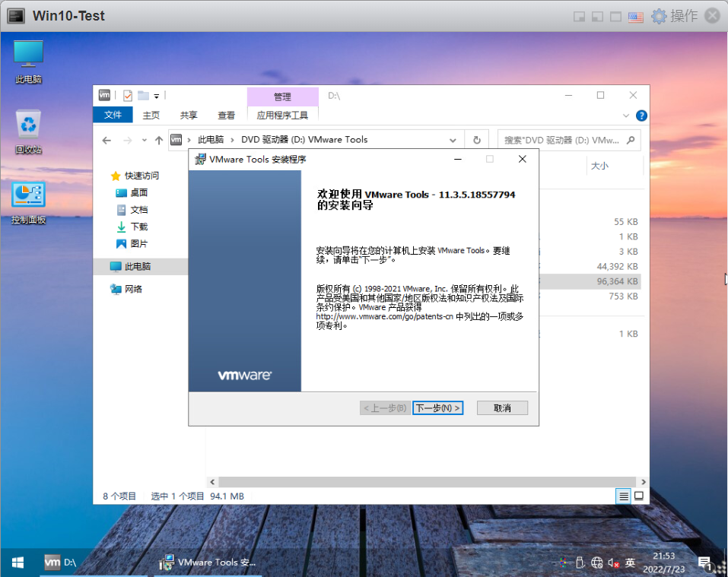The width and height of the screenshot is (728, 577).
Task: Go forward in Explorer navigation
Action: (x=127, y=140)
